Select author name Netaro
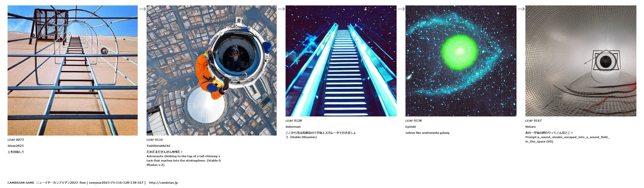 530,127
